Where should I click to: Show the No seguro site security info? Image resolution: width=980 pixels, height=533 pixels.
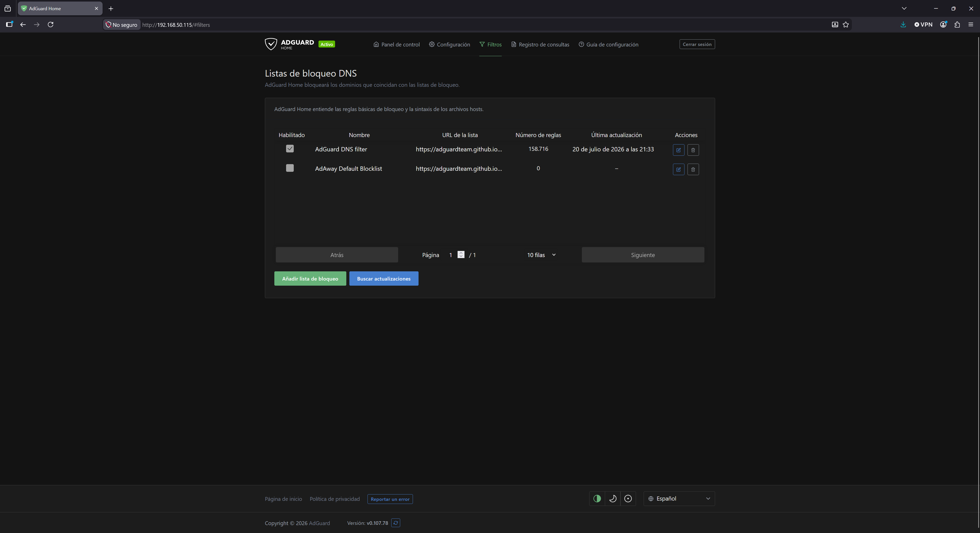[121, 25]
